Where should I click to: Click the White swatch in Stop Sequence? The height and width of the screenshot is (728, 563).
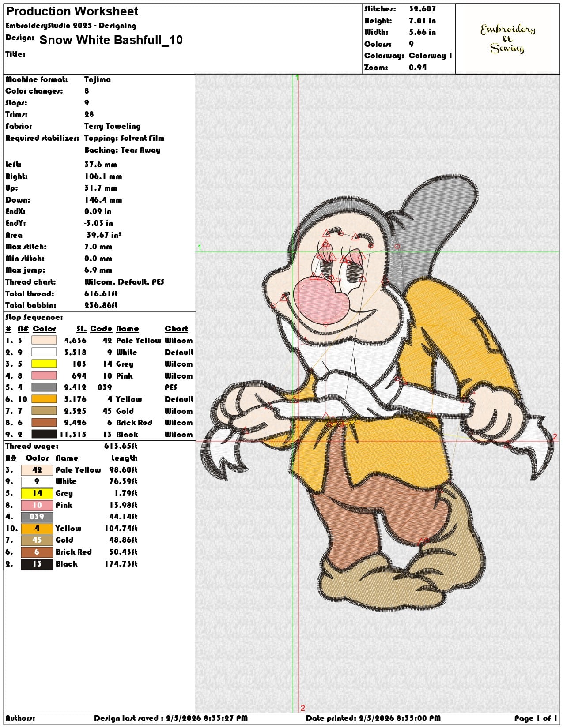44,352
